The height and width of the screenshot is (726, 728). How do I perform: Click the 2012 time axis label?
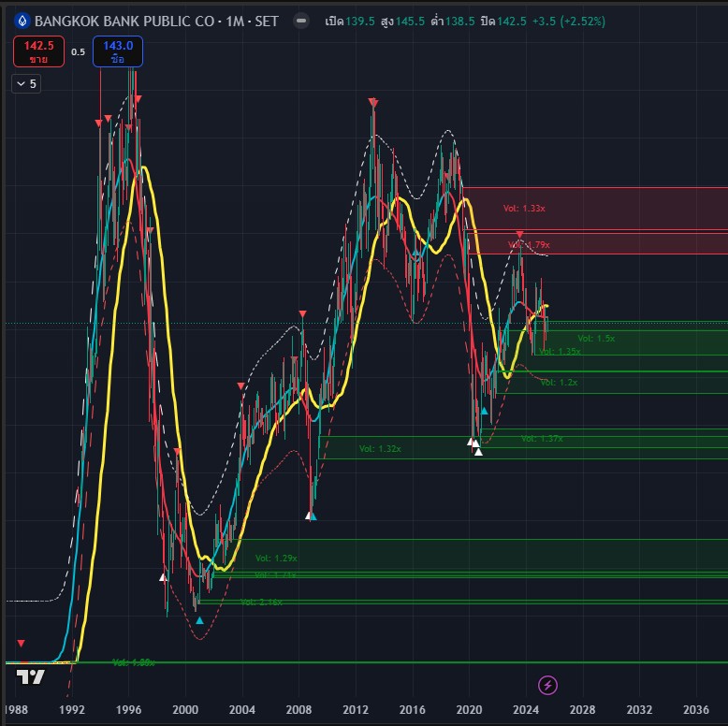click(356, 710)
